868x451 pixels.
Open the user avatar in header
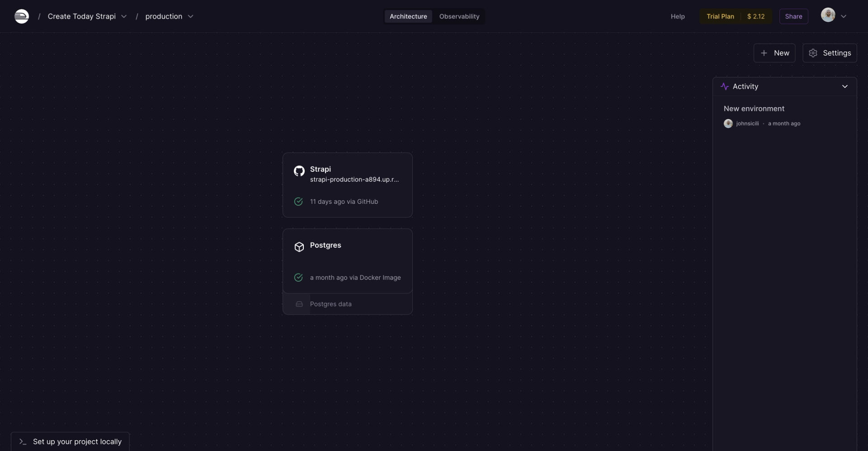[x=828, y=15]
